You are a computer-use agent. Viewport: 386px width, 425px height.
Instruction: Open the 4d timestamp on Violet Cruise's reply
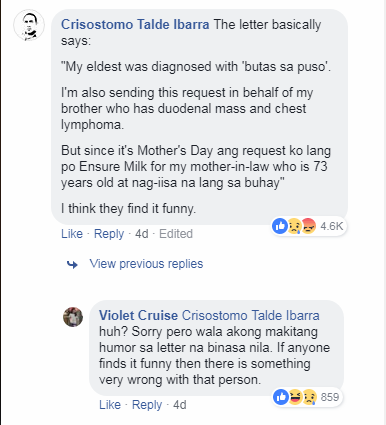click(180, 405)
